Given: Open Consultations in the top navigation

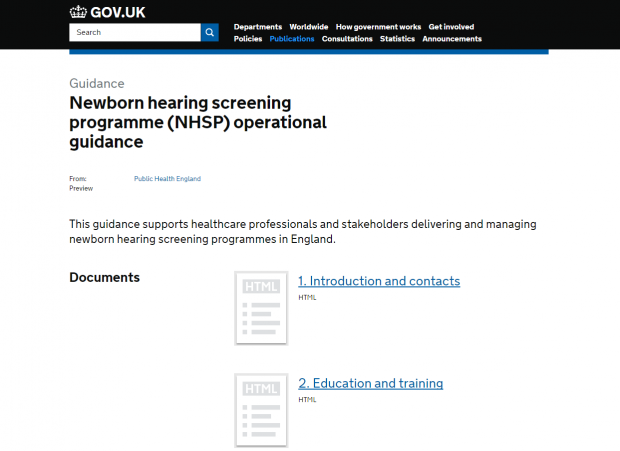Looking at the screenshot, I should tap(347, 39).
